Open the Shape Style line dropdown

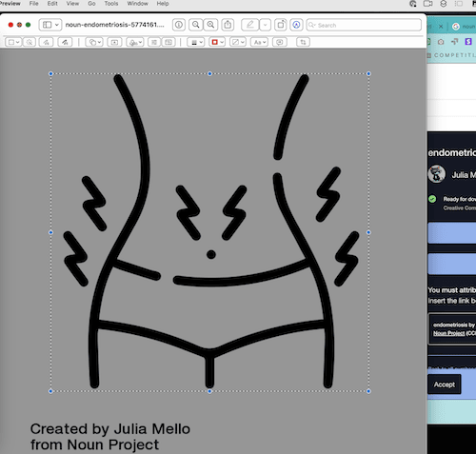[x=195, y=42]
